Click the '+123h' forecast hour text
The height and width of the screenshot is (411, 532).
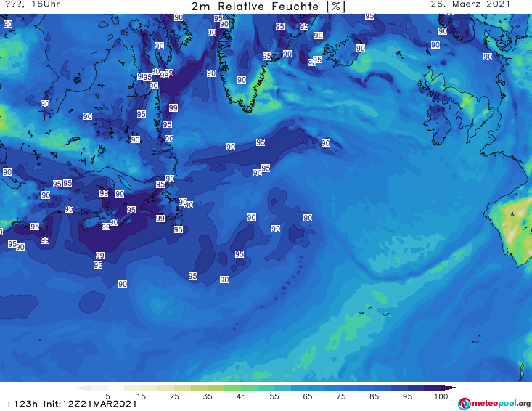coord(21,404)
